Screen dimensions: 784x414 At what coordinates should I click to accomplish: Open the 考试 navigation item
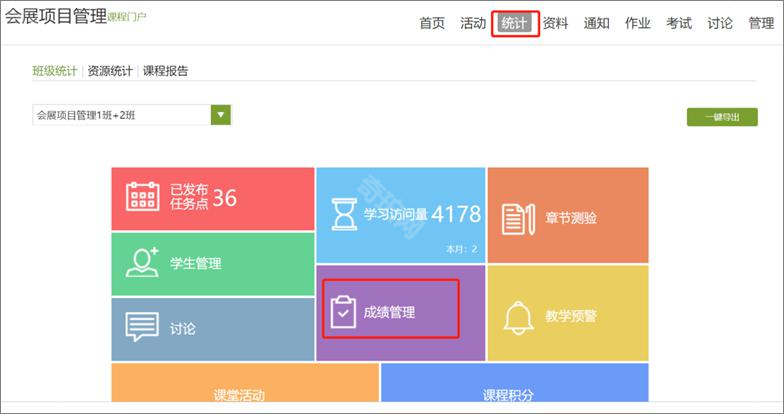(x=679, y=23)
